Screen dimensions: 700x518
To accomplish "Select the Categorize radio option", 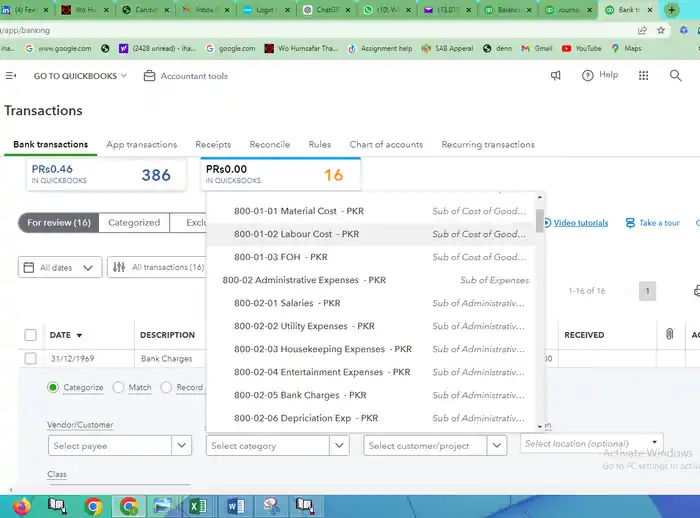I will pyautogui.click(x=53, y=387).
